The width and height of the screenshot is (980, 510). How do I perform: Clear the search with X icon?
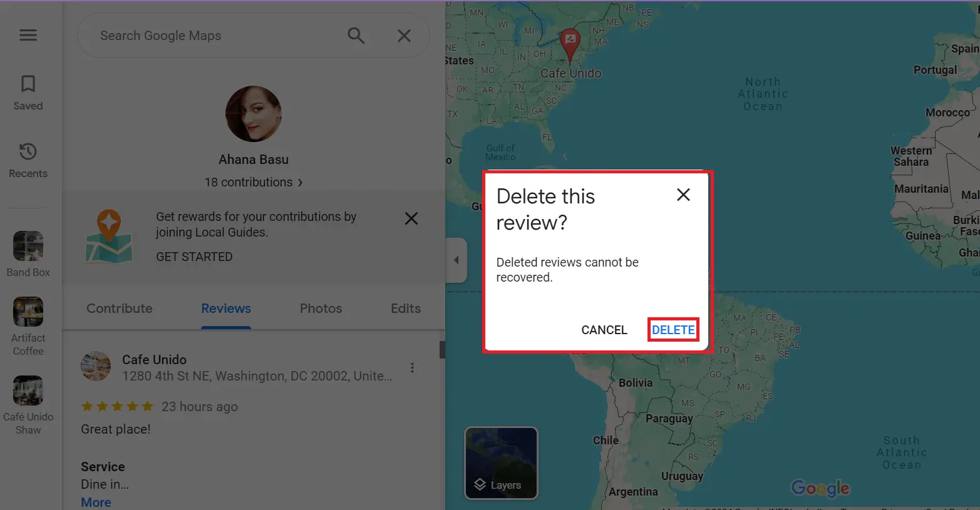click(405, 36)
